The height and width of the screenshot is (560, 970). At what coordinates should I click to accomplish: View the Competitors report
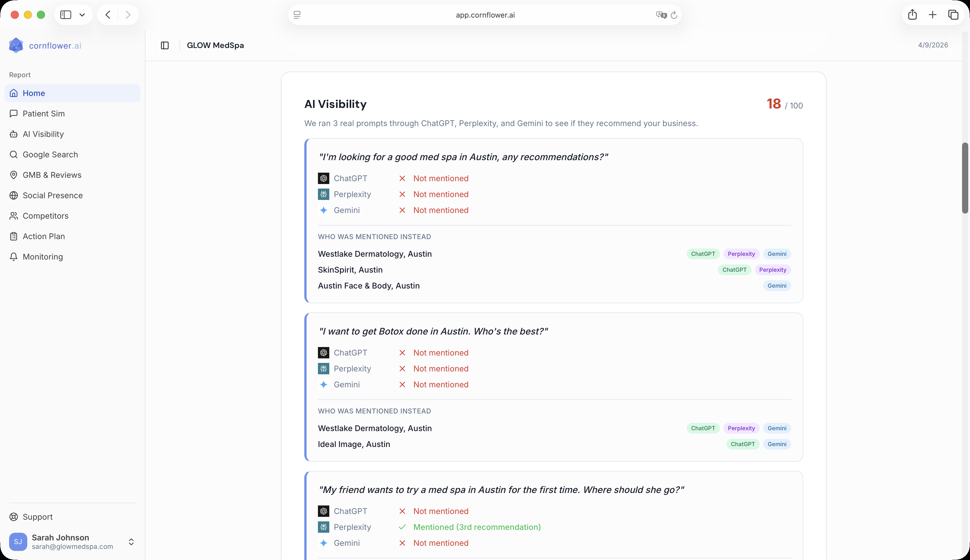coord(45,215)
